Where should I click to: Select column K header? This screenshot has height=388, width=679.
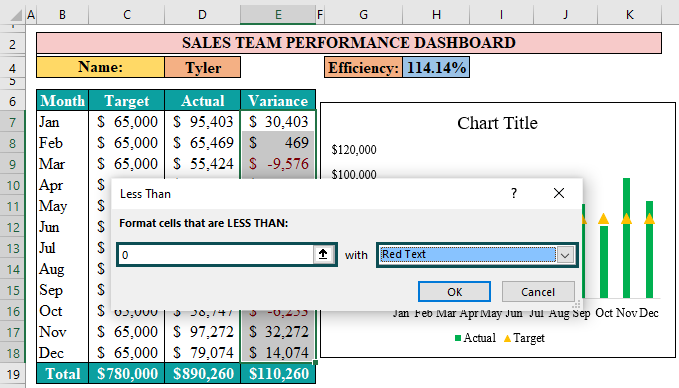[630, 15]
